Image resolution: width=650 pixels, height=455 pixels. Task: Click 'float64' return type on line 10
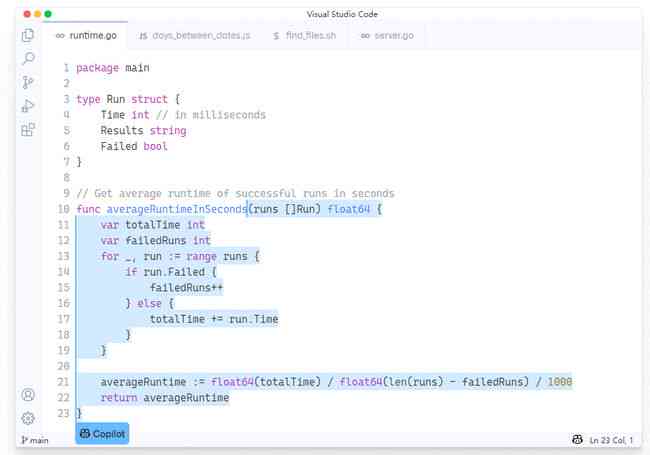click(x=349, y=209)
